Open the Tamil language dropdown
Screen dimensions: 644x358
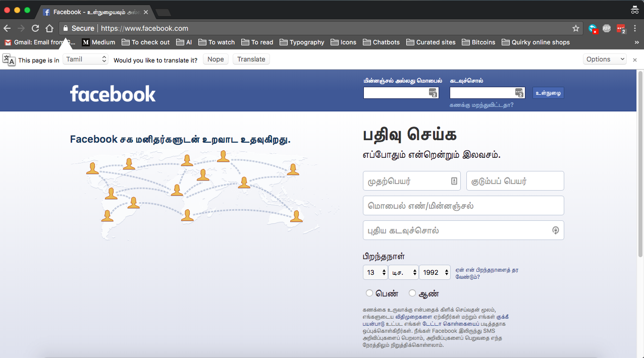pos(86,59)
